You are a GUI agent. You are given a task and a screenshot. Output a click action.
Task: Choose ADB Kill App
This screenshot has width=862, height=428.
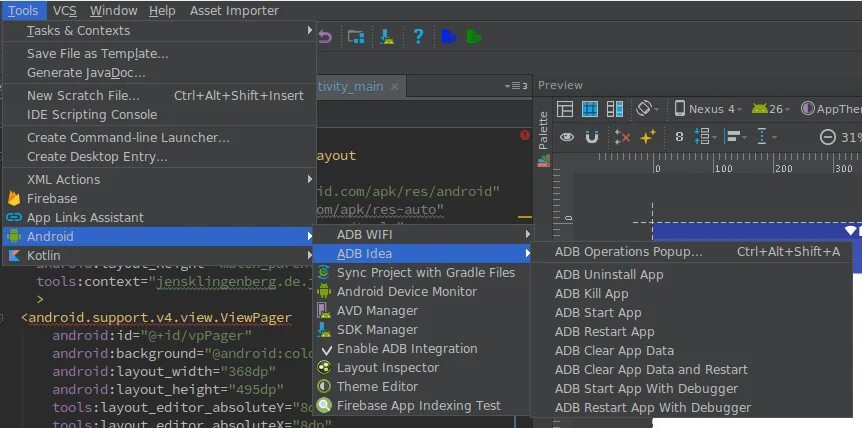coord(692,293)
